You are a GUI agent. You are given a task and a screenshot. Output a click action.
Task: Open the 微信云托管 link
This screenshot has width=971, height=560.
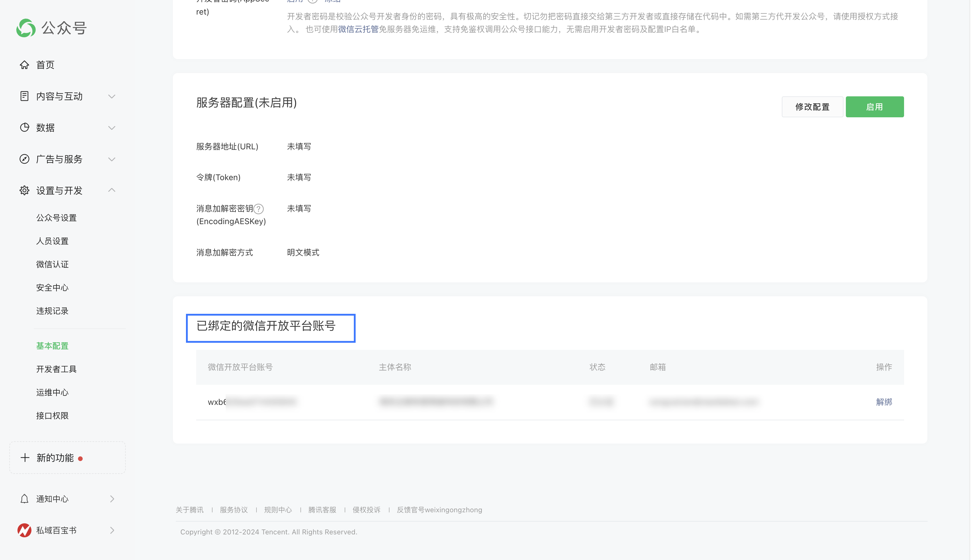tap(358, 29)
